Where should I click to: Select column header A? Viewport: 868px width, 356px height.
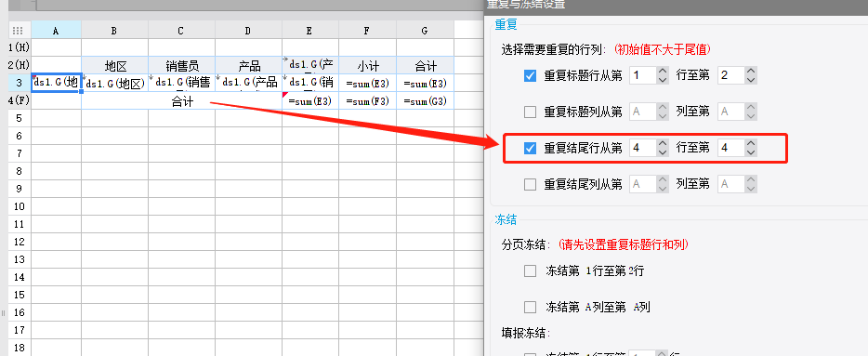coord(56,31)
